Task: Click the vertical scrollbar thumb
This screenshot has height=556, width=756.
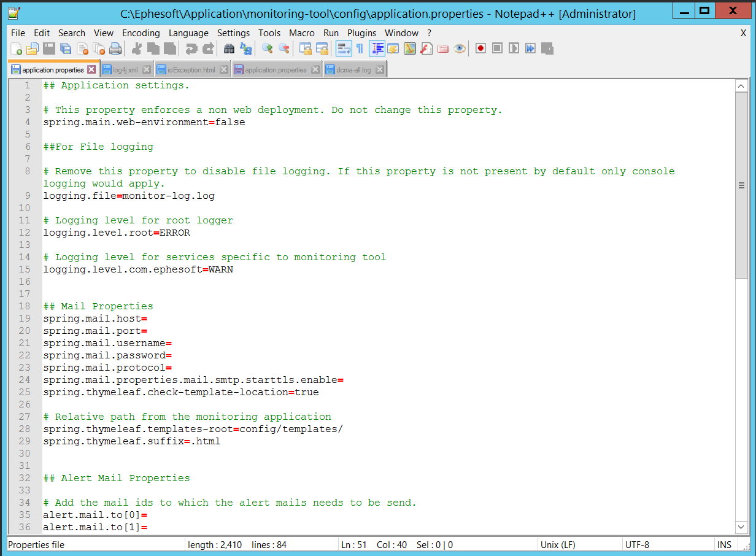Action: 741,185
